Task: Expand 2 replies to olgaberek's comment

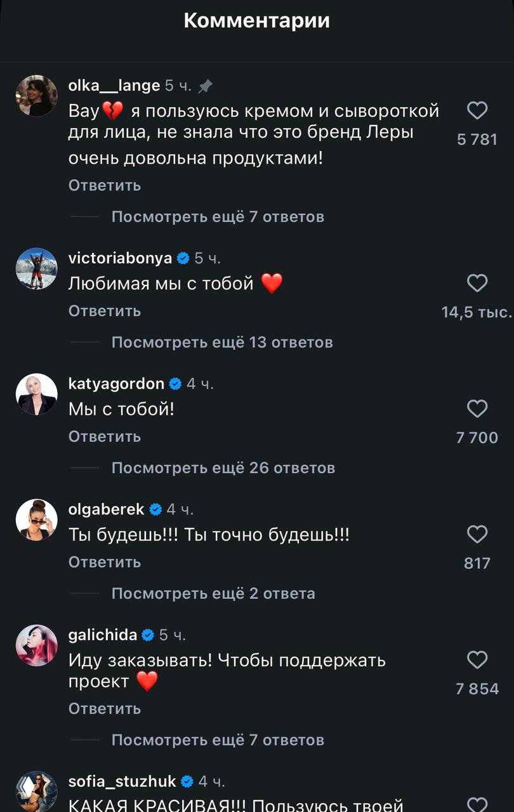Action: 213,593
